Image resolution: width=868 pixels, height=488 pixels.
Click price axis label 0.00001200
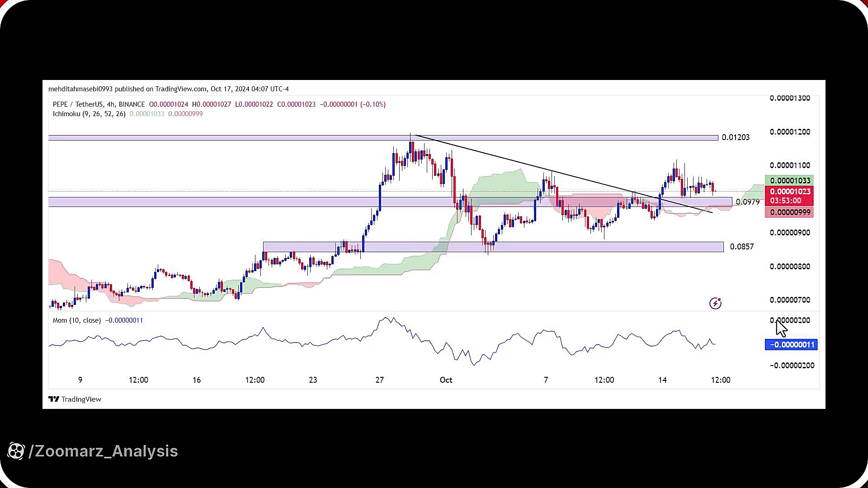(x=790, y=132)
